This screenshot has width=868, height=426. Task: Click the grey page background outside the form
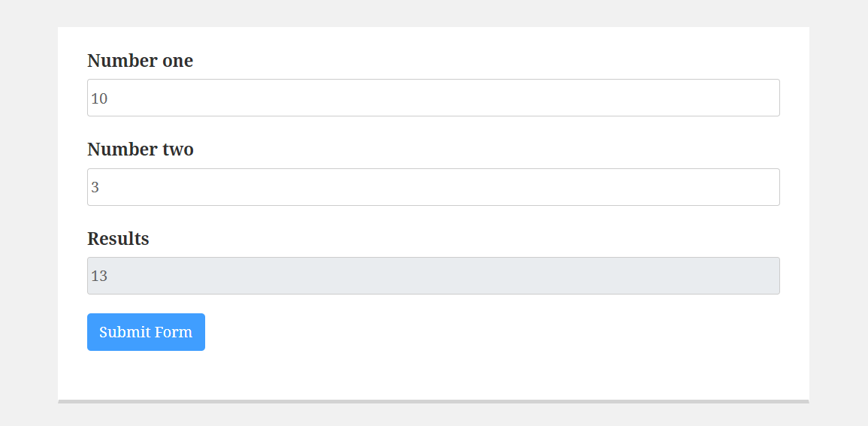(x=838, y=225)
